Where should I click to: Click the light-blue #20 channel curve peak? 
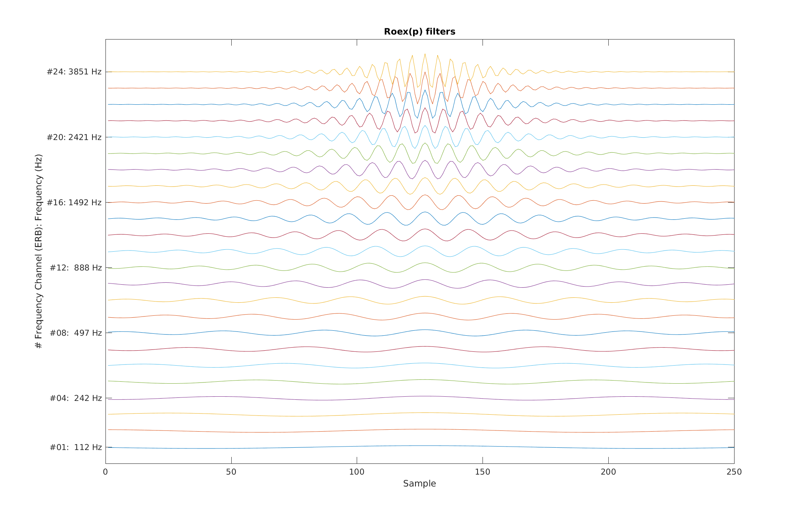click(x=425, y=126)
